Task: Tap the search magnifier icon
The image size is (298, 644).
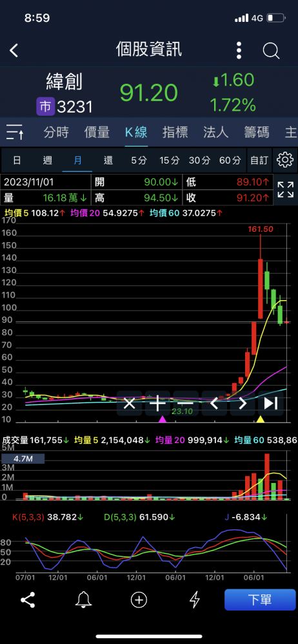Action: (272, 50)
